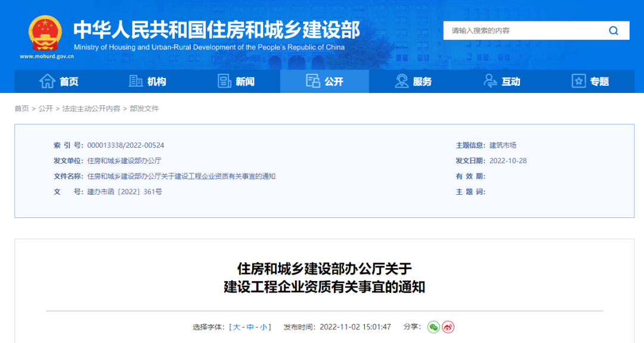Click the building icon beside 机构
Image resolution: width=644 pixels, height=343 pixels.
pos(135,81)
